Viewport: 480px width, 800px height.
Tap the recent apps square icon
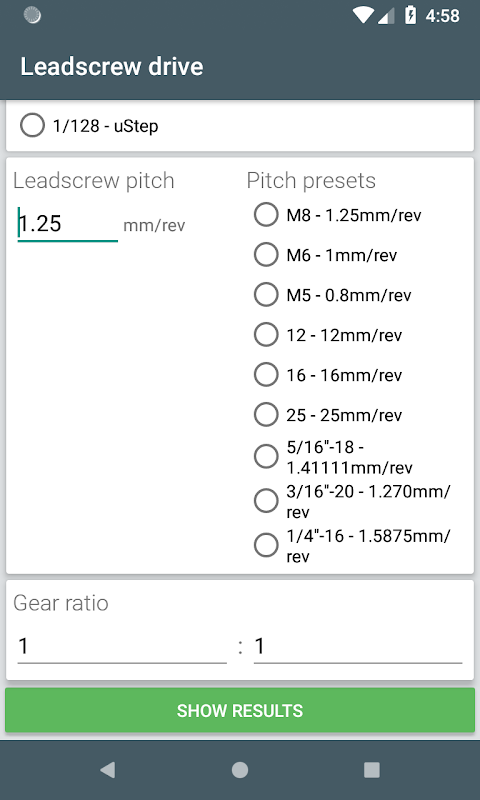[372, 769]
